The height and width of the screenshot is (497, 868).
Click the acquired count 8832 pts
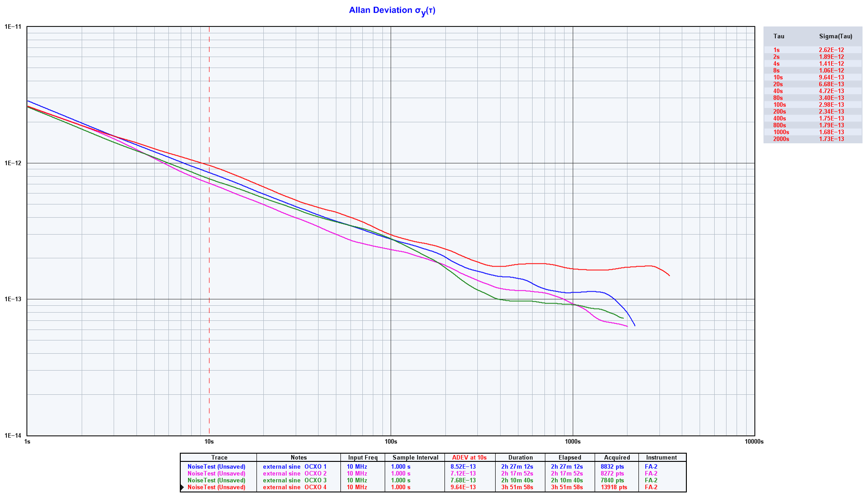tap(612, 467)
